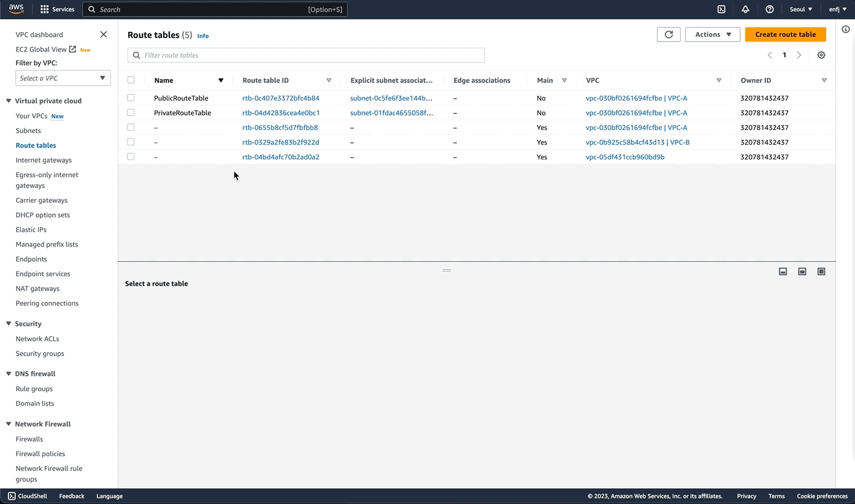
Task: Open Subnets in the sidebar
Action: [28, 131]
